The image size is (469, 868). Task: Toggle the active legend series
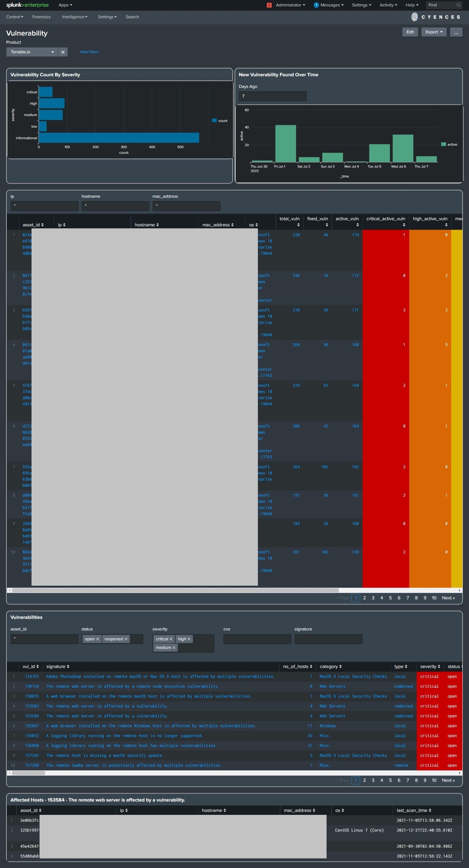[449, 144]
